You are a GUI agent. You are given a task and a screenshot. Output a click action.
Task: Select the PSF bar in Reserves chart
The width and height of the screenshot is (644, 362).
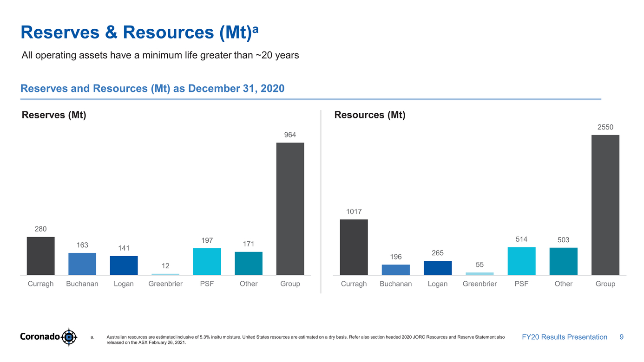coord(207,262)
